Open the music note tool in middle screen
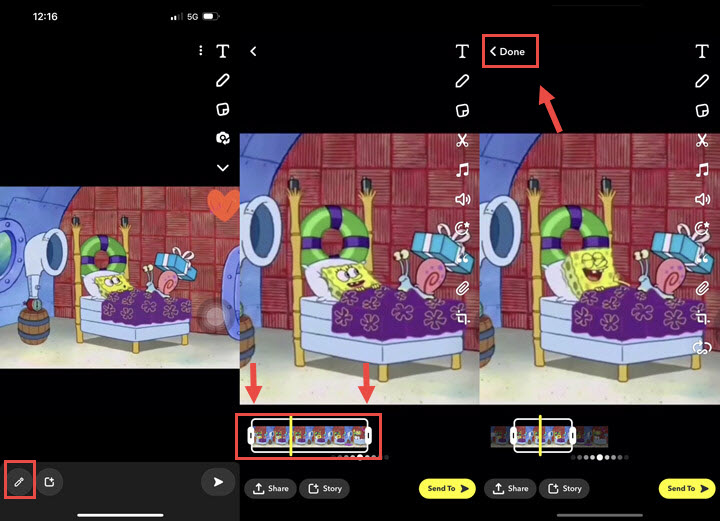Screen dimensions: 720x521 (462, 170)
